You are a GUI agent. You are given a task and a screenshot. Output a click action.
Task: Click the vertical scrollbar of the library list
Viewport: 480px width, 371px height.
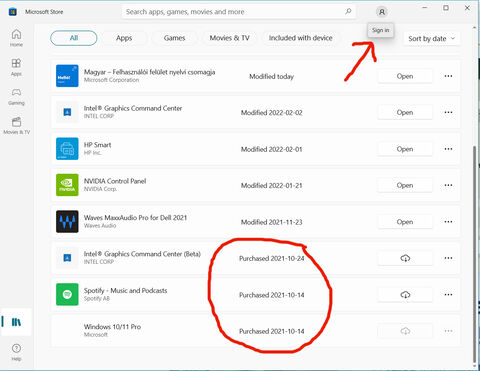click(x=475, y=253)
